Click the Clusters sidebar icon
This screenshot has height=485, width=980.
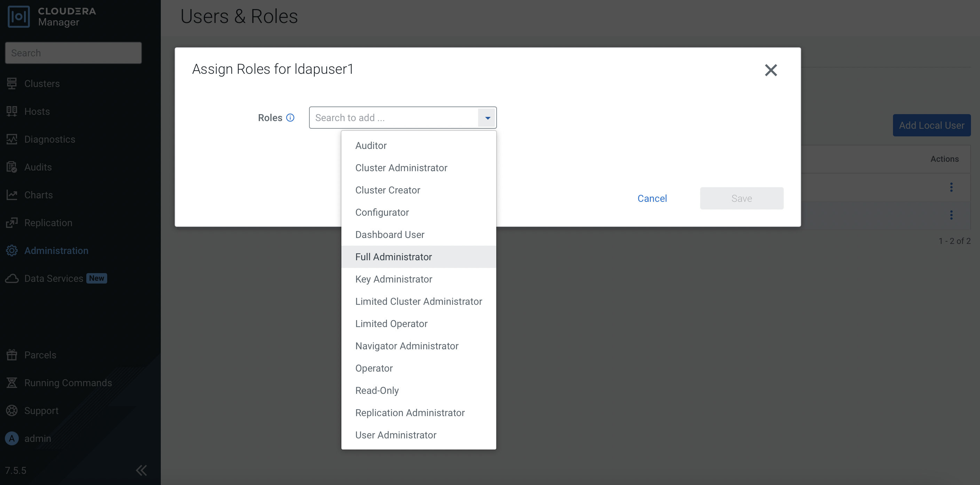click(12, 83)
